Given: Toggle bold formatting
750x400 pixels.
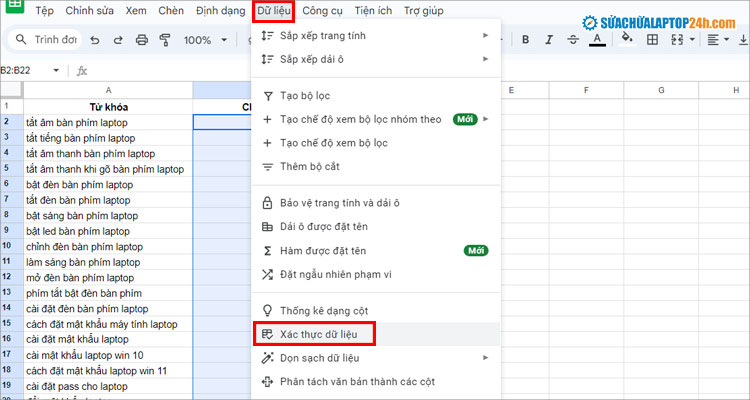Looking at the screenshot, I should [526, 40].
